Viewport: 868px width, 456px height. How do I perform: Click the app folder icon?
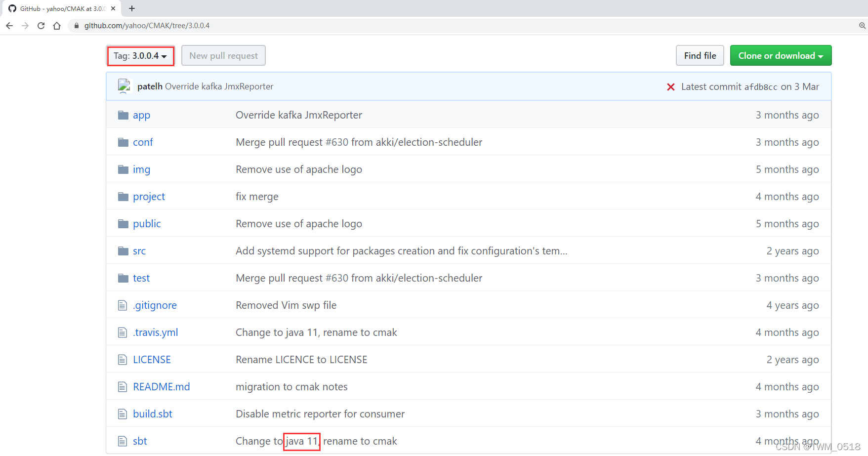coord(123,115)
